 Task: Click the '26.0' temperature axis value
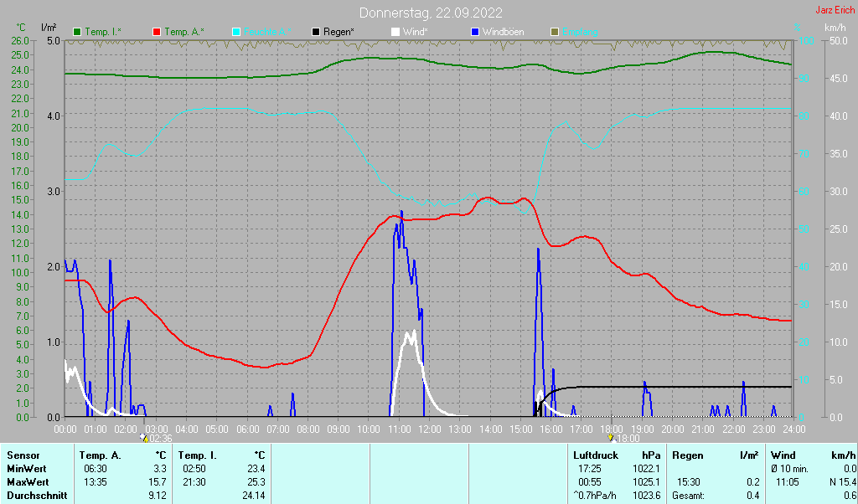point(20,40)
